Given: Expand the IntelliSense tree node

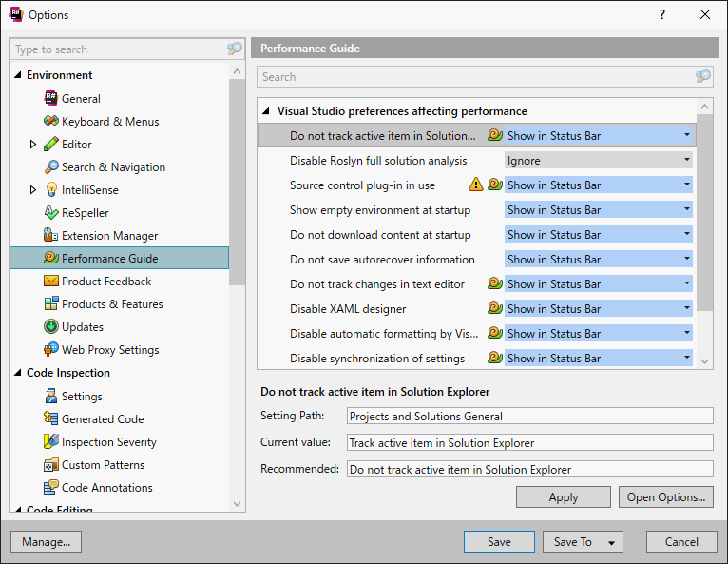Looking at the screenshot, I should (x=33, y=189).
